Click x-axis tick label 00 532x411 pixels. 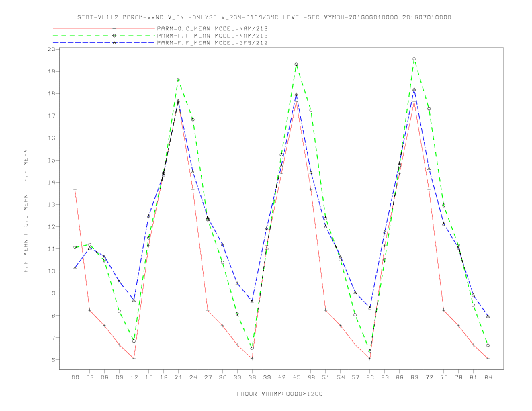pos(75,377)
